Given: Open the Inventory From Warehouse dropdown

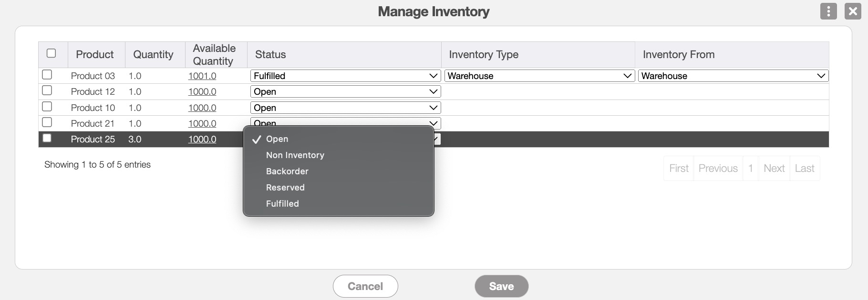Looking at the screenshot, I should click(x=733, y=76).
